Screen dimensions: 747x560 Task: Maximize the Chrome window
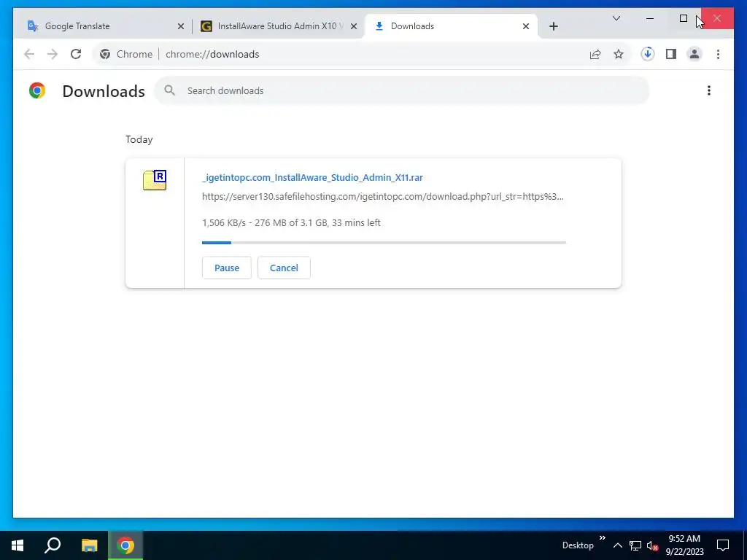tap(683, 18)
